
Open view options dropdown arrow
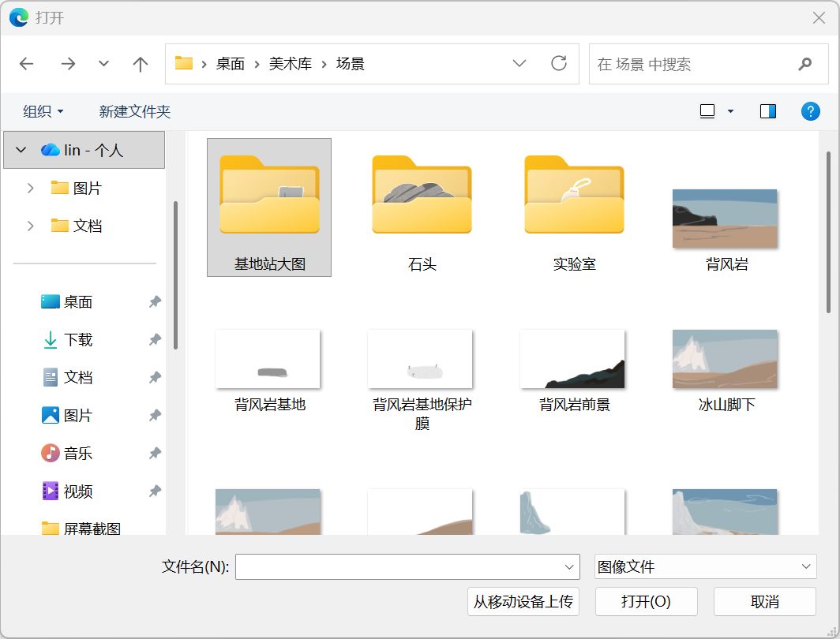(730, 111)
